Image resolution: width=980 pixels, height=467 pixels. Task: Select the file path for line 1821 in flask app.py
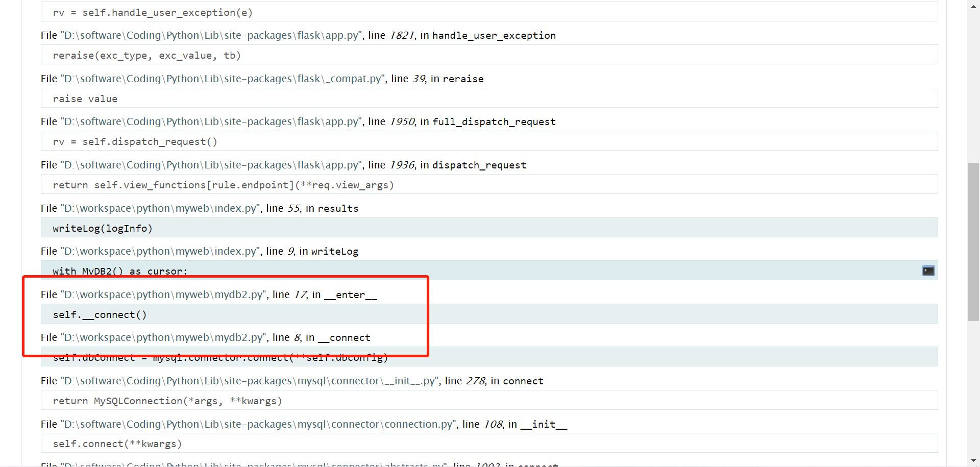tap(211, 35)
